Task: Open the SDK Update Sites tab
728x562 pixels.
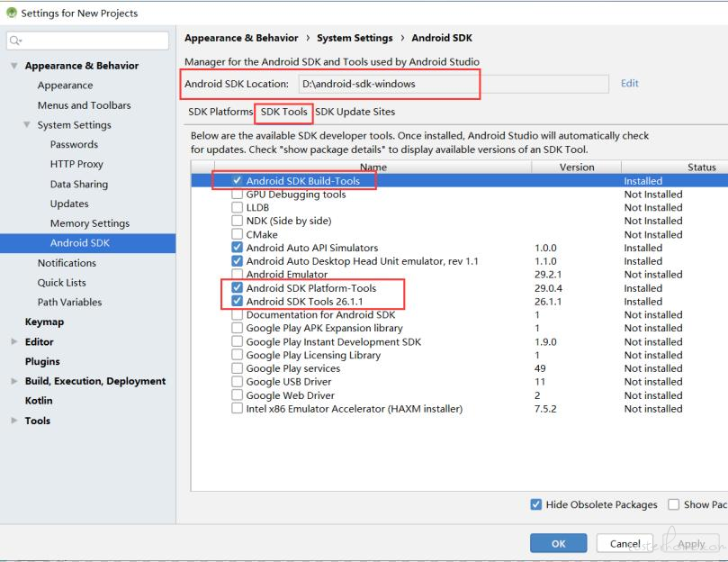Action: tap(355, 112)
